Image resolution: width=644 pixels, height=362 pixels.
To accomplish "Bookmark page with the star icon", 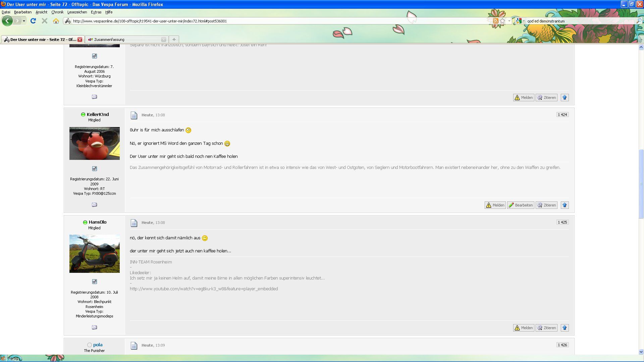I will pos(502,21).
